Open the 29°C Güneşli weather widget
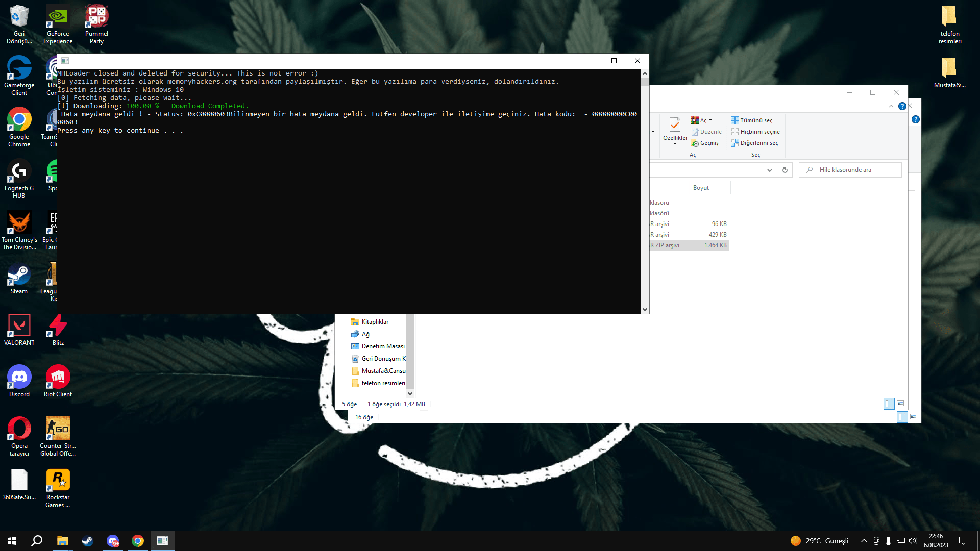Image resolution: width=980 pixels, height=551 pixels. point(819,541)
